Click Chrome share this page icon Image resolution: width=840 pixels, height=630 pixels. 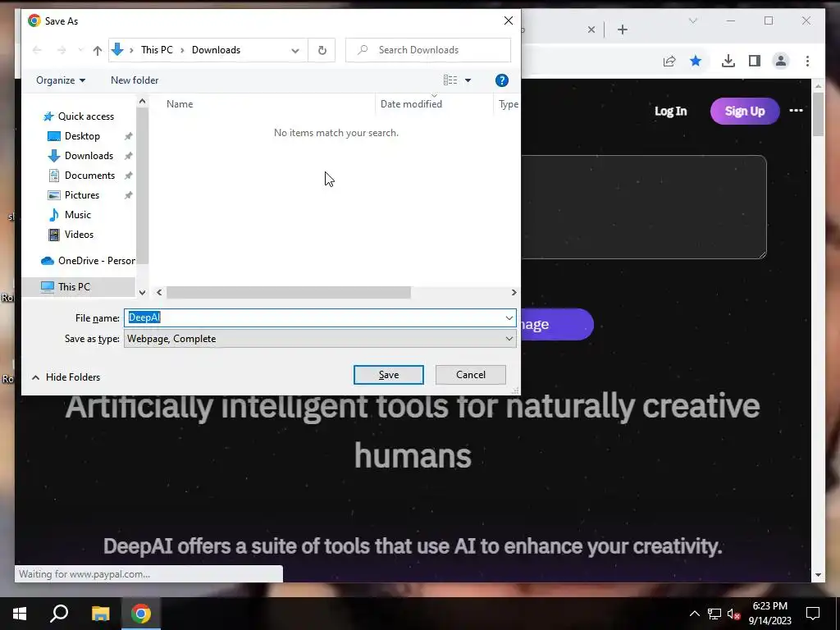(669, 61)
